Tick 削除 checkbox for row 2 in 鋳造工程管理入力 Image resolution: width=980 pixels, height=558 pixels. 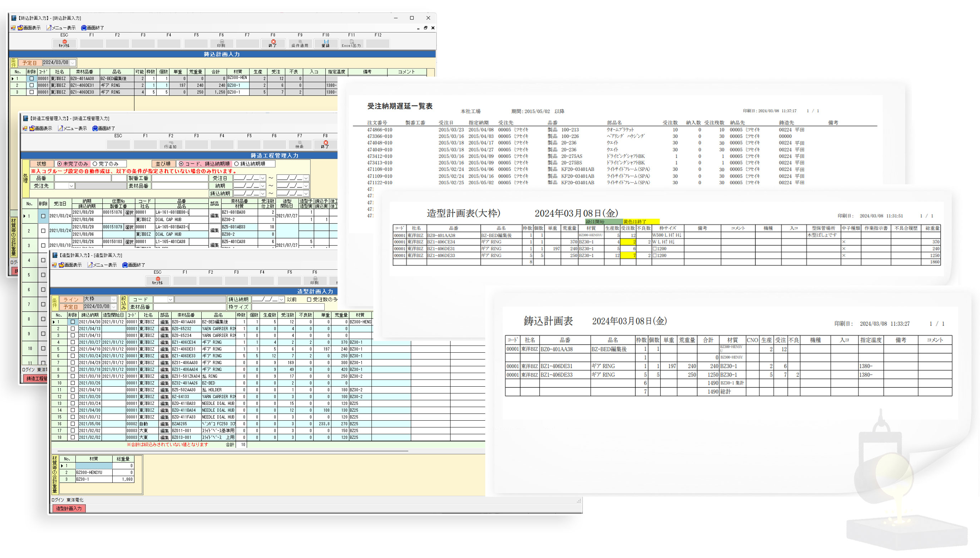[x=43, y=231]
